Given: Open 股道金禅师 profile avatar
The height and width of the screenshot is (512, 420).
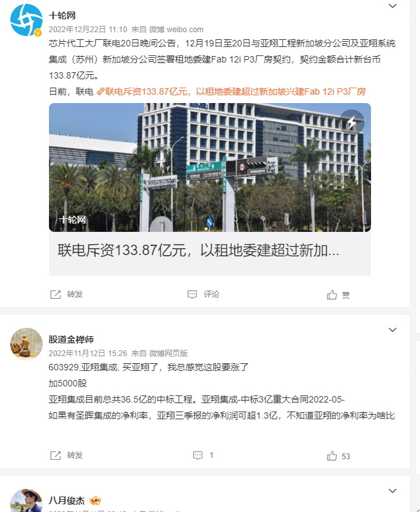Looking at the screenshot, I should 26,344.
